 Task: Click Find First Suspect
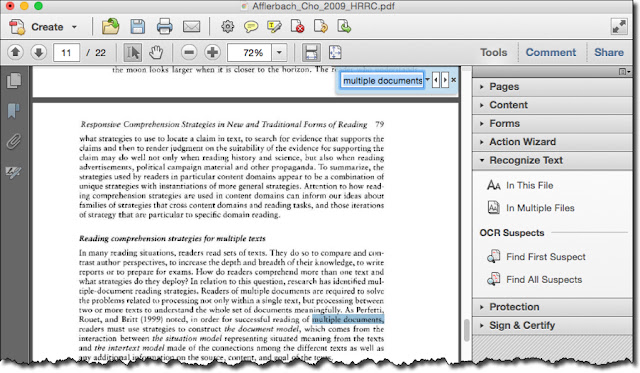coord(536,257)
